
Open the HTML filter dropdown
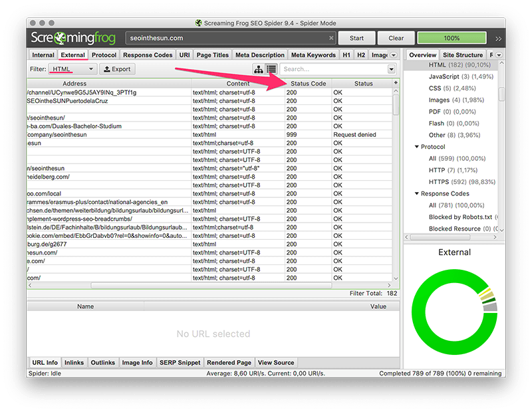click(x=72, y=69)
